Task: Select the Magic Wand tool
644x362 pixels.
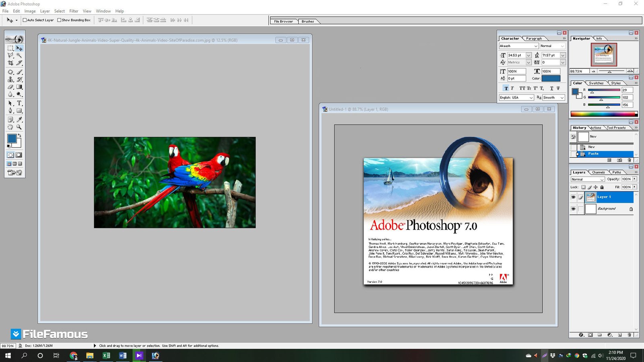Action: (x=19, y=56)
